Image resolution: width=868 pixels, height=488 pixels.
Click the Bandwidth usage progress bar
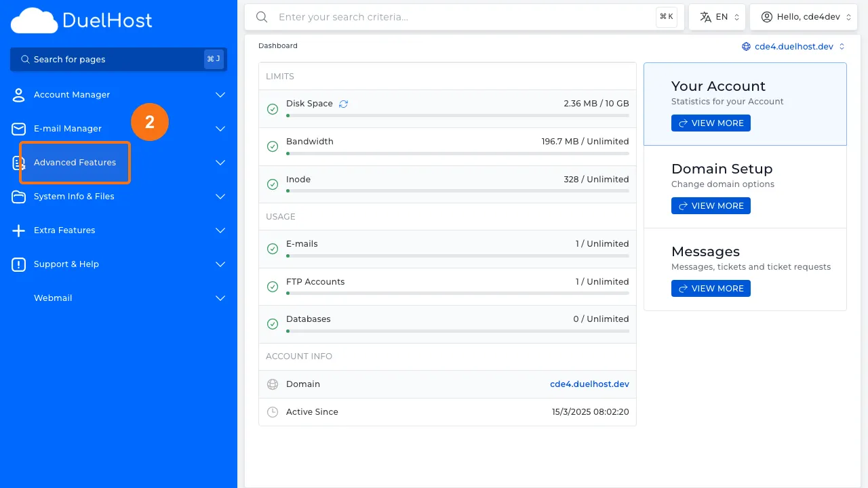(x=457, y=154)
